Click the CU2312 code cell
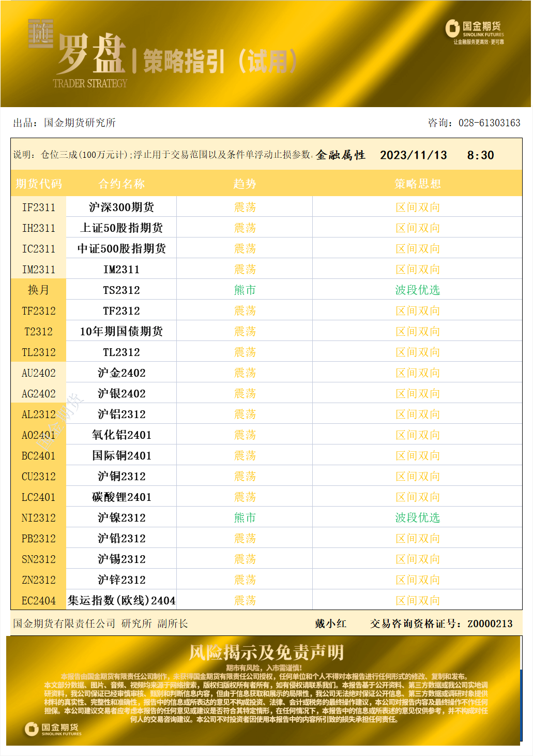Screen dimensions: 533x756 pos(39,476)
